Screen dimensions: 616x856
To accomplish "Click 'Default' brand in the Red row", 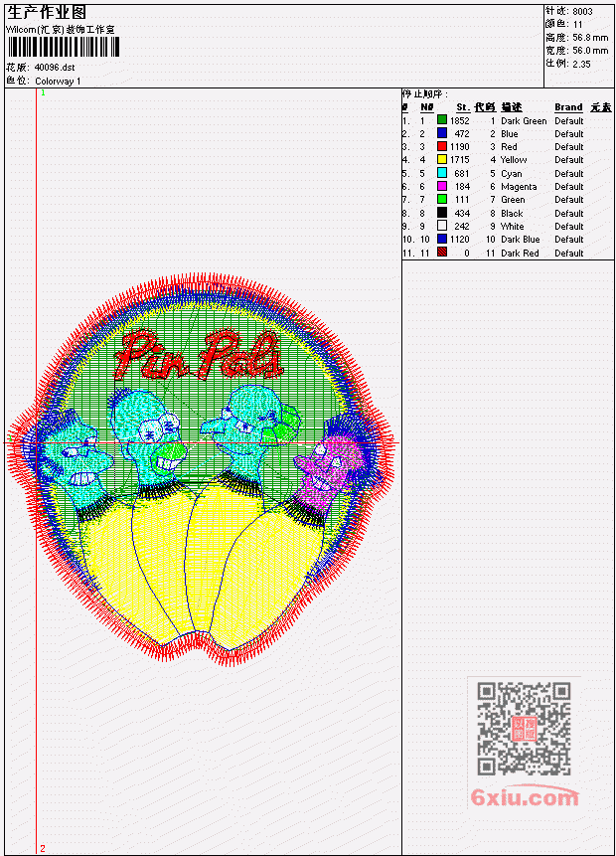I will pyautogui.click(x=569, y=147).
